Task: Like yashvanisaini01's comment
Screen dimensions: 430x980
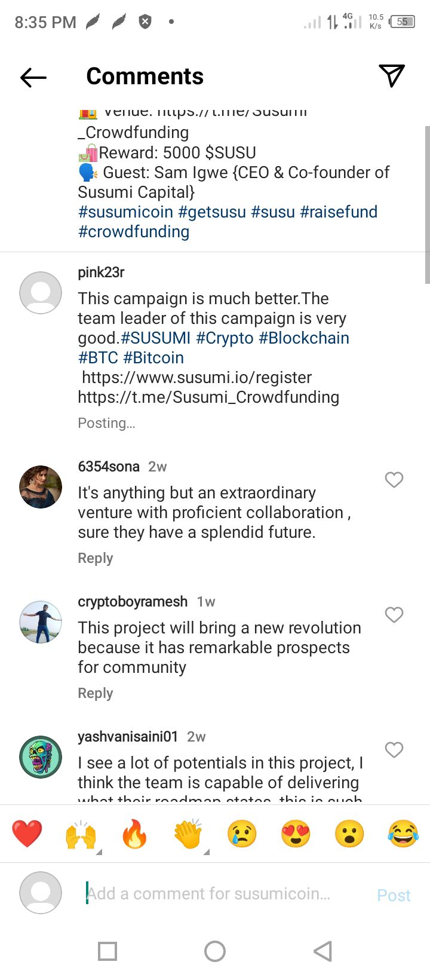Action: click(394, 750)
